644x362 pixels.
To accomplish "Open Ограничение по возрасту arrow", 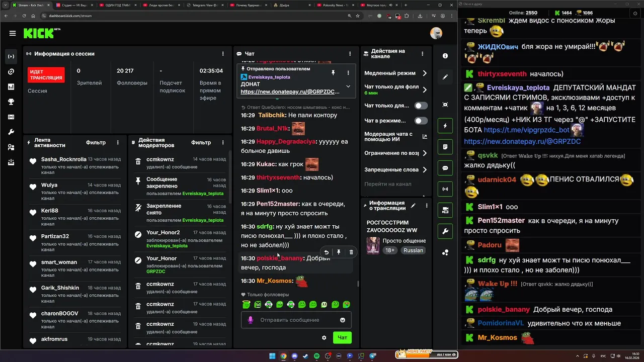I will [x=425, y=153].
